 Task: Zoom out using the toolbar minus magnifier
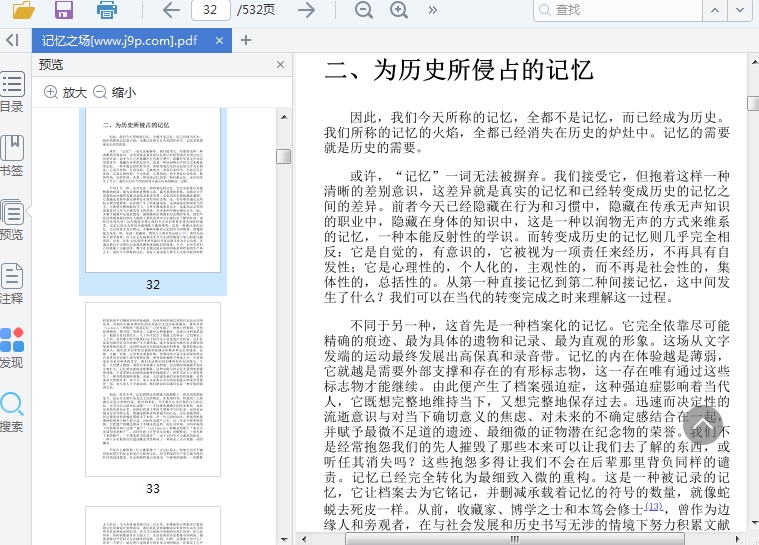[x=363, y=10]
